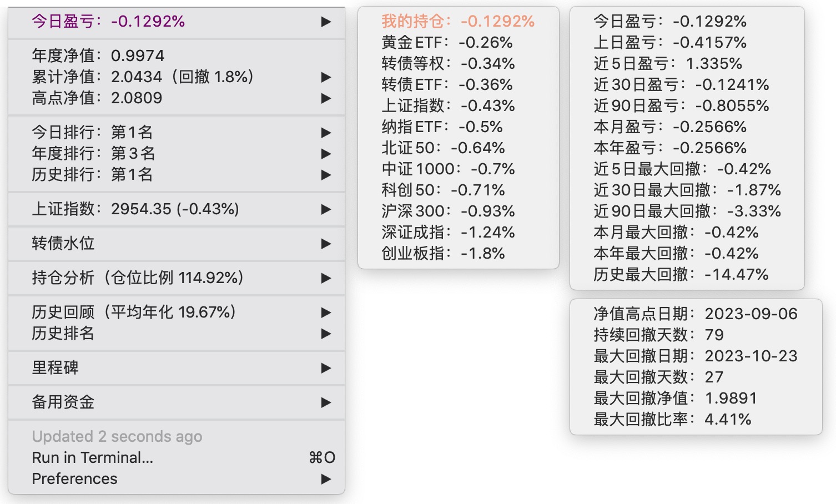Expand the 上证指数 2954.35 arrow
The width and height of the screenshot is (836, 504).
coord(326,209)
